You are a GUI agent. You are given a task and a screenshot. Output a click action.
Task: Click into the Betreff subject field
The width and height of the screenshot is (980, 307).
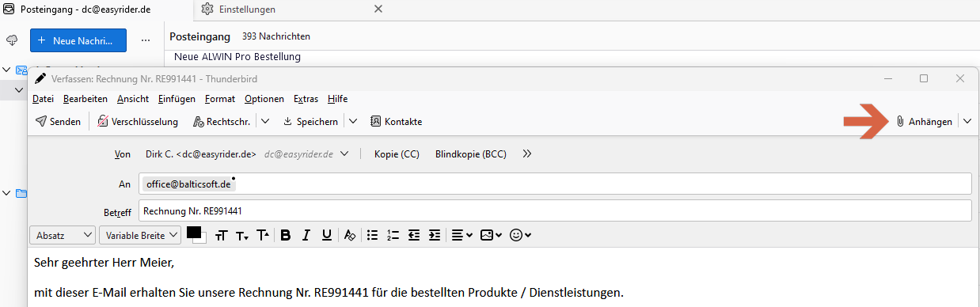555,211
